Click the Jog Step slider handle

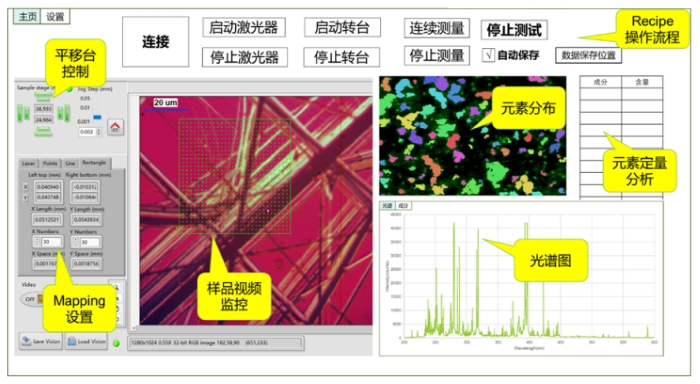tap(97, 117)
